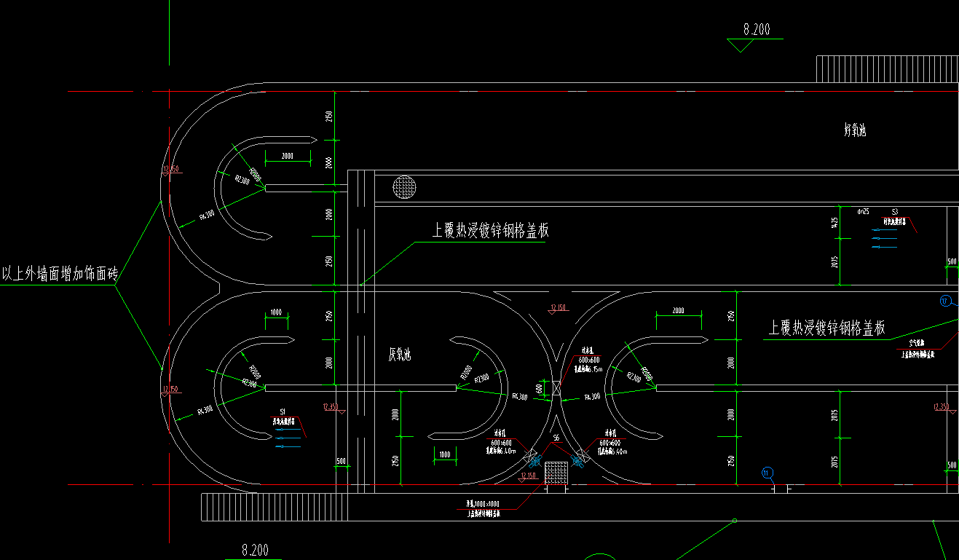This screenshot has height=560, width=959.
Task: Click the 1000 dimension above S1 baffle
Action: [x=276, y=312]
